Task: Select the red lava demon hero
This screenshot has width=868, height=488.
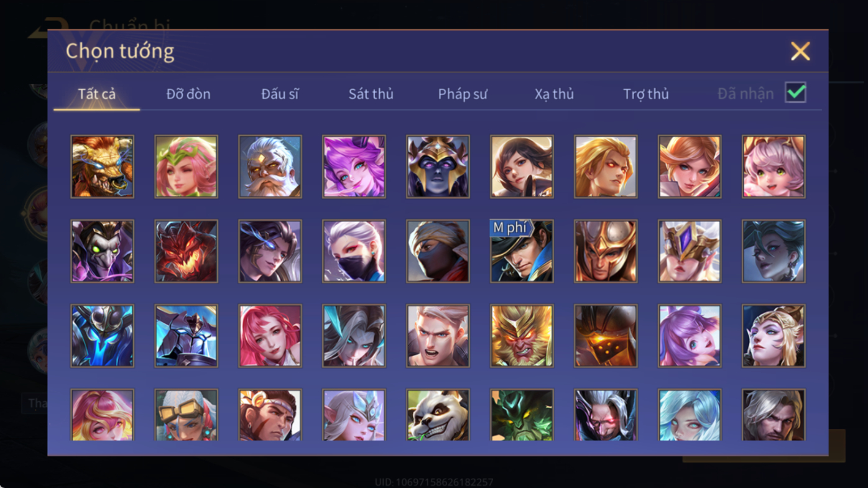Action: pos(186,251)
